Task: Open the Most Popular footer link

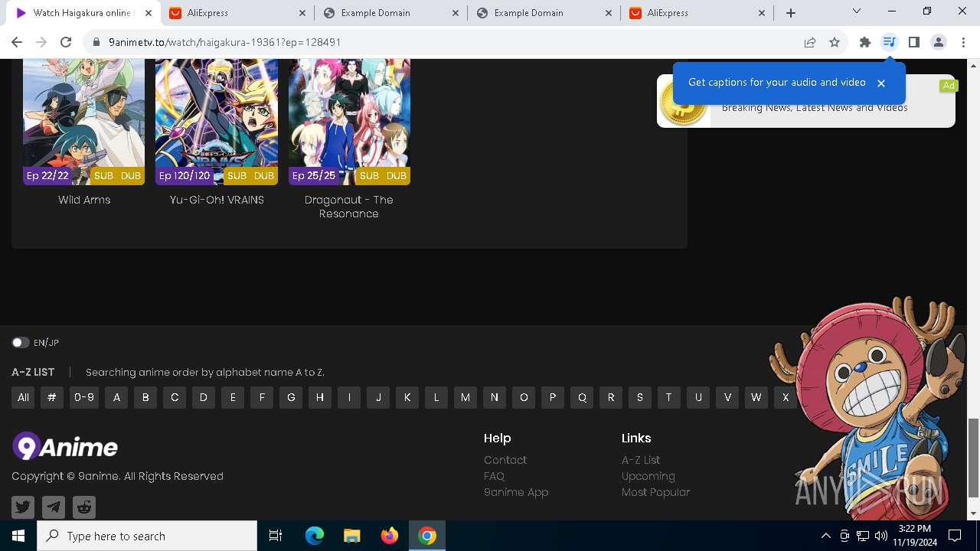Action: [x=655, y=492]
